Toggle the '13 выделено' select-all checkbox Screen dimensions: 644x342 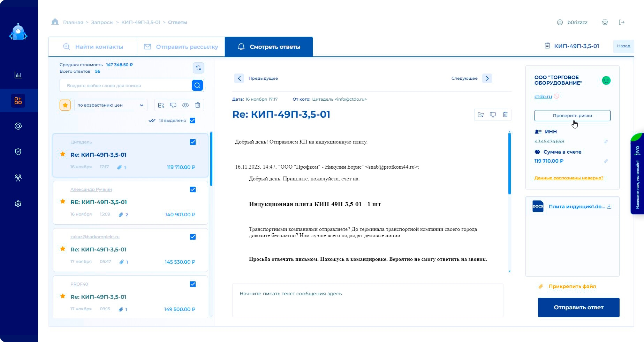coord(192,121)
